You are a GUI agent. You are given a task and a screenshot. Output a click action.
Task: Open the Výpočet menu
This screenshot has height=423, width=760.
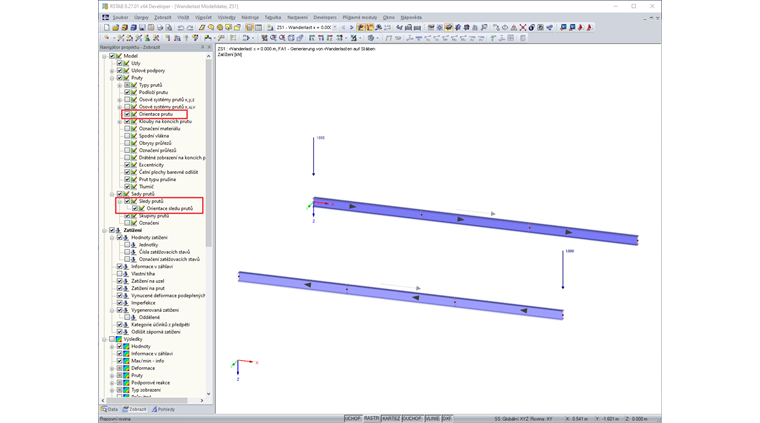tap(203, 17)
